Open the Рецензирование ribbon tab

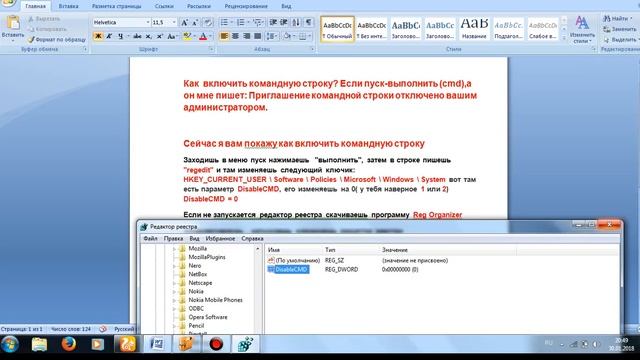tap(246, 7)
